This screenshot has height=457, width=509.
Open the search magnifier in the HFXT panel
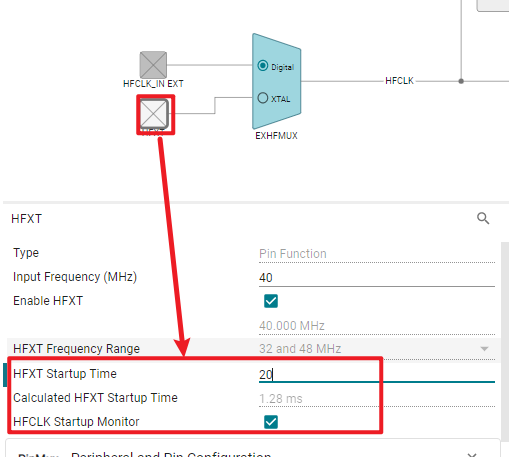tap(483, 218)
